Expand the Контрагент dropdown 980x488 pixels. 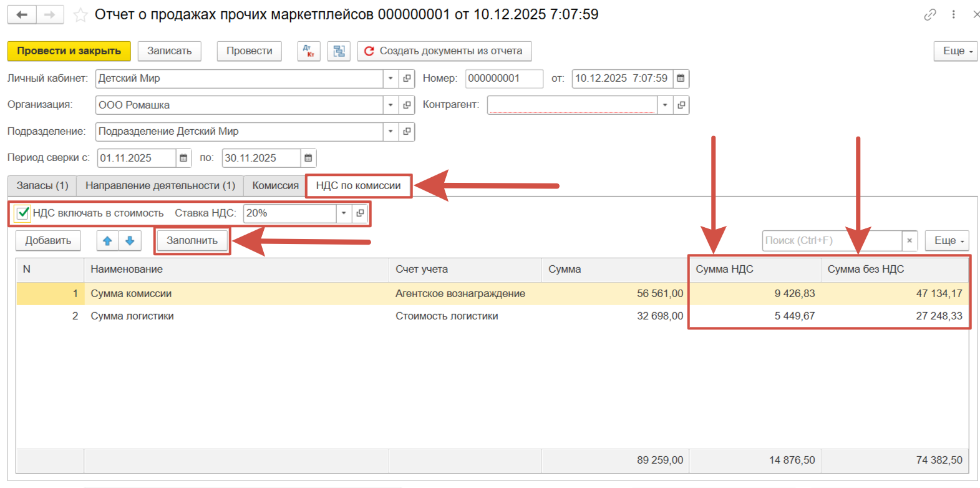(665, 105)
